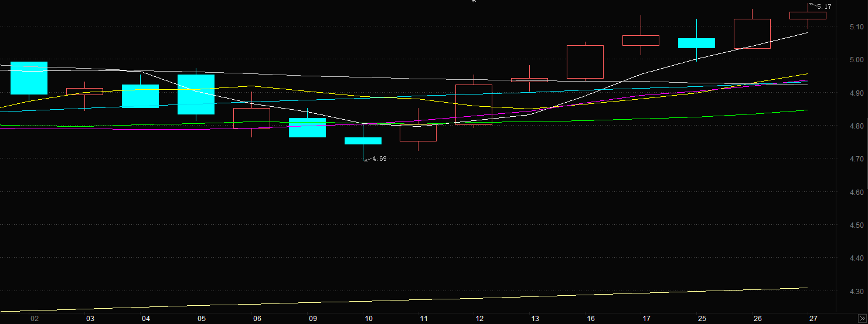Image resolution: width=868 pixels, height=324 pixels.
Task: Select the white hollow candlestick for date 16
Action: click(586, 62)
